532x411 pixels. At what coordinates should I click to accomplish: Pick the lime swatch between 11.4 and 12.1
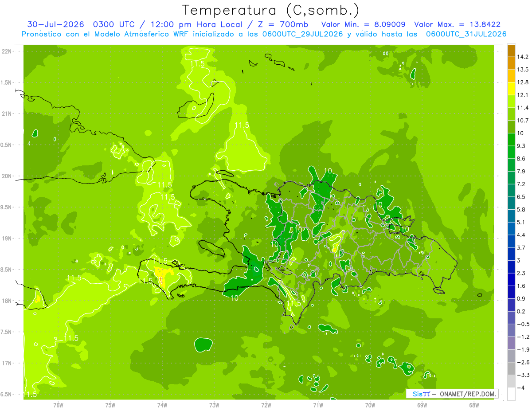(511, 102)
